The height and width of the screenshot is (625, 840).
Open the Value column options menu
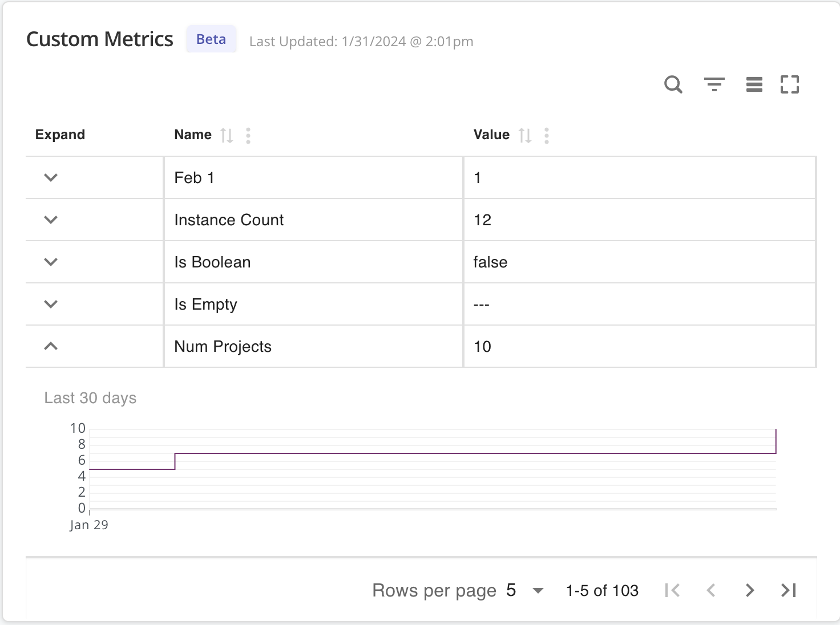[546, 135]
